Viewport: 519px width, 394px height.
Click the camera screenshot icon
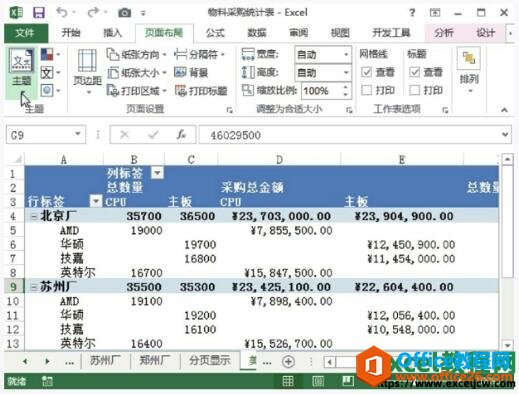click(x=125, y=13)
